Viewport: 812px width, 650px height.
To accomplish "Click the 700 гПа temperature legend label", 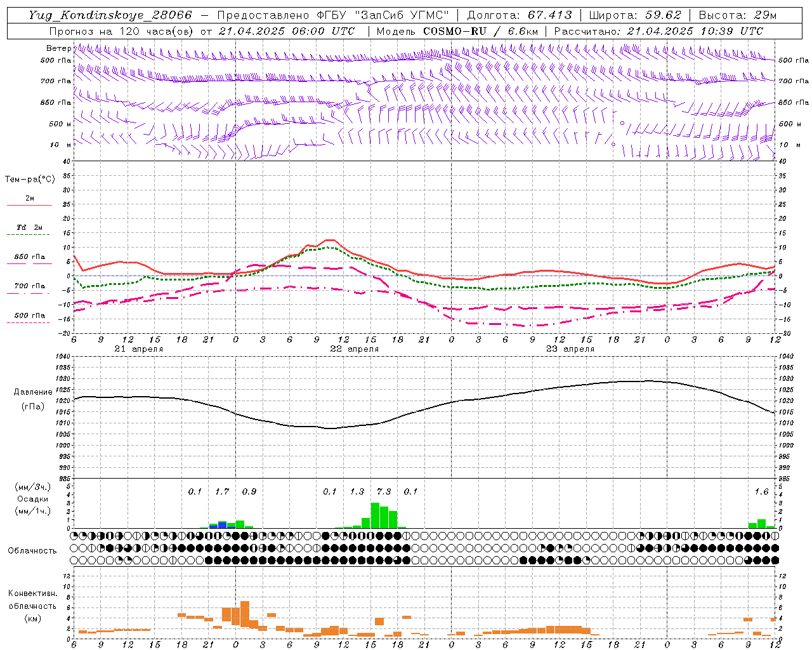I will click(30, 286).
